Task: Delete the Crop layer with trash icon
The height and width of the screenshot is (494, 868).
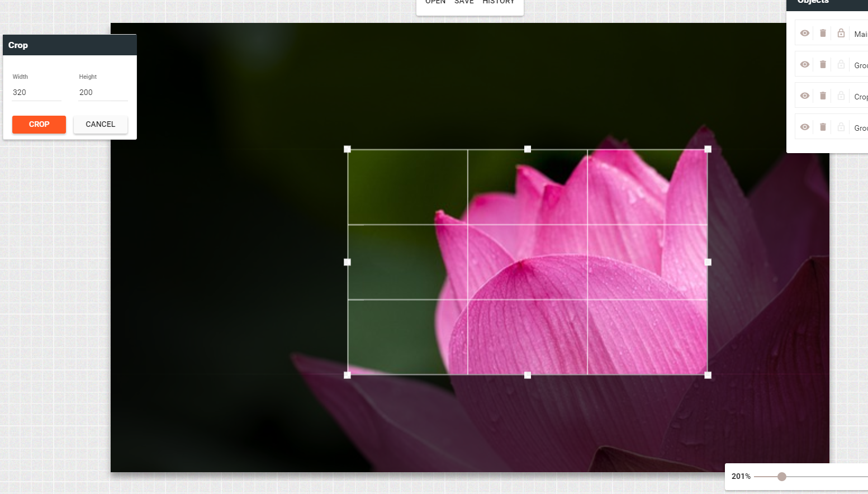Action: pyautogui.click(x=823, y=96)
